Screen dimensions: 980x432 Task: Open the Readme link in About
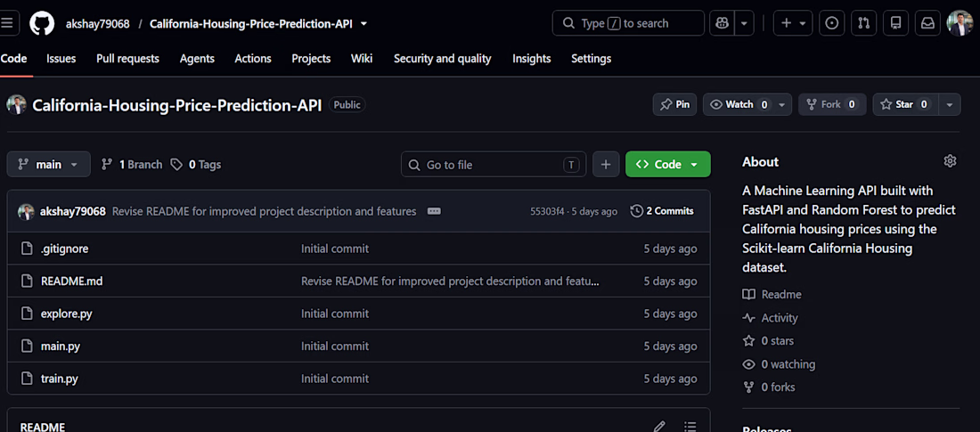point(772,295)
